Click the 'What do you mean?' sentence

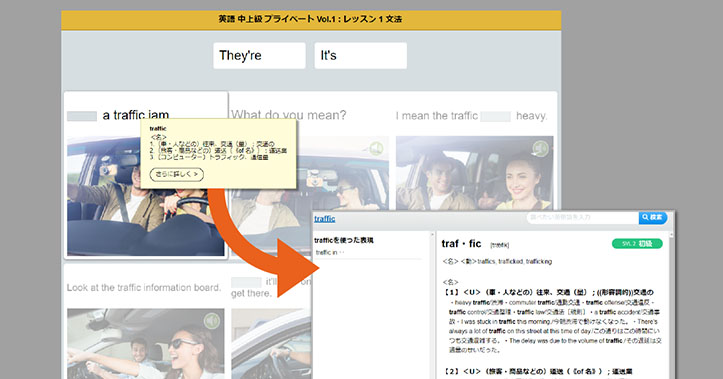289,115
